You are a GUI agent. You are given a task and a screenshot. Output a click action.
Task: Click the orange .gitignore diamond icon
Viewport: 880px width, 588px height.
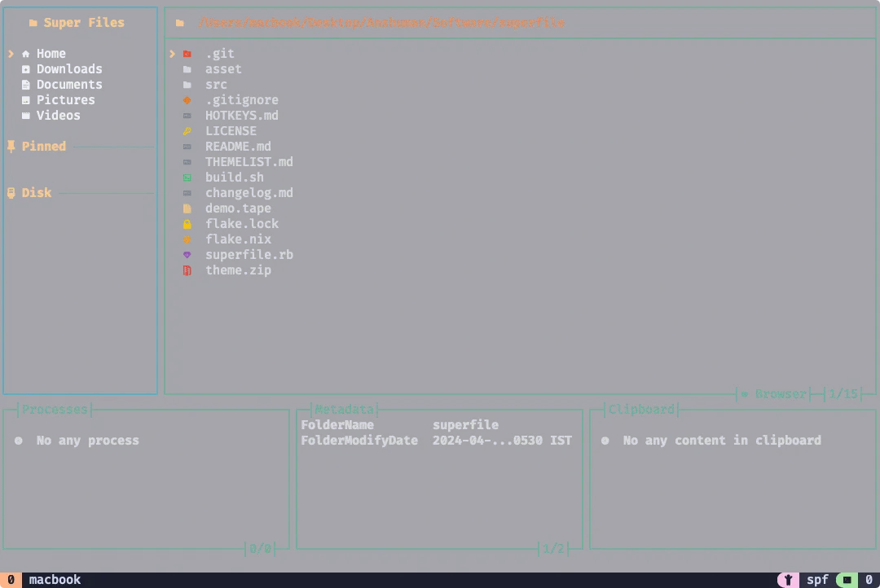point(187,100)
